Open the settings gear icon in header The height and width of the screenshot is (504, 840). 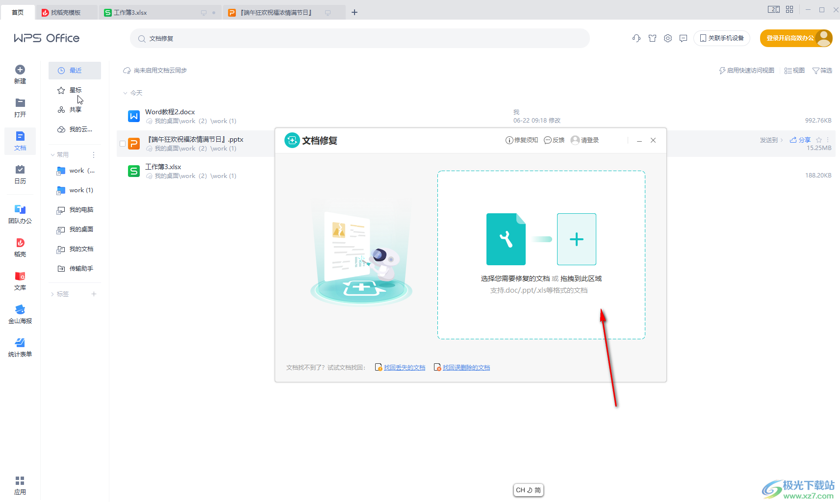click(x=668, y=38)
